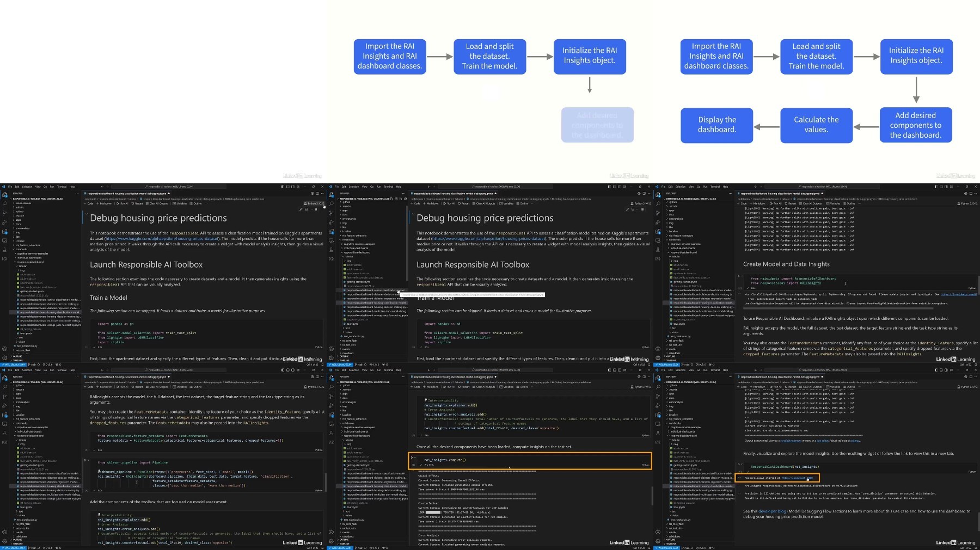Click notebook settings gear in ResponsibleAIDashboard frame
The width and height of the screenshot is (980, 550).
click(x=965, y=376)
